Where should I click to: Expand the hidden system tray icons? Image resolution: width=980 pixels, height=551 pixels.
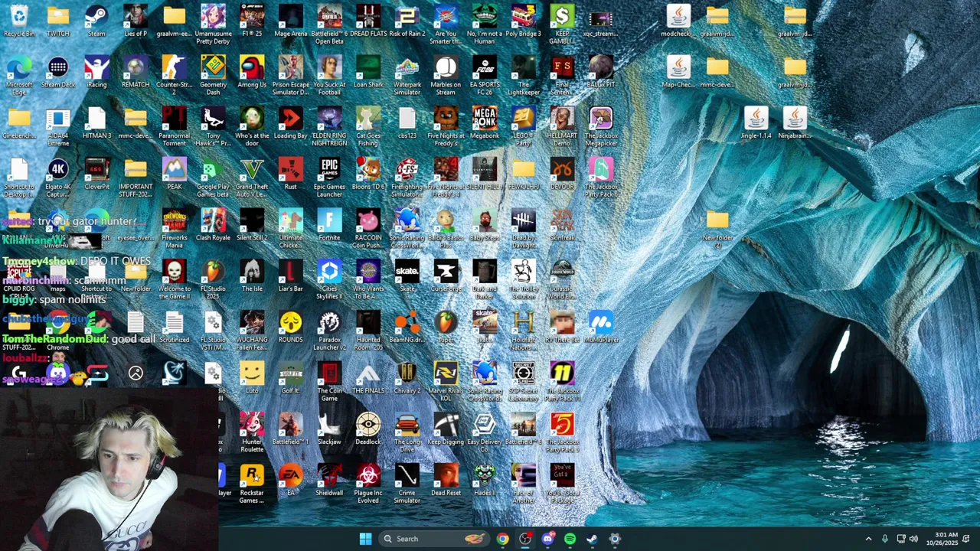pos(868,539)
